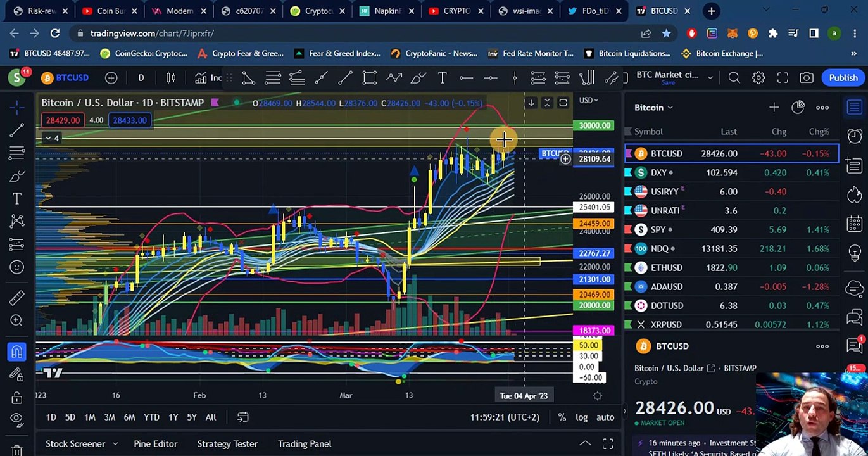The width and height of the screenshot is (868, 456).
Task: Open the calendar panel in right sidebar
Action: (855, 224)
